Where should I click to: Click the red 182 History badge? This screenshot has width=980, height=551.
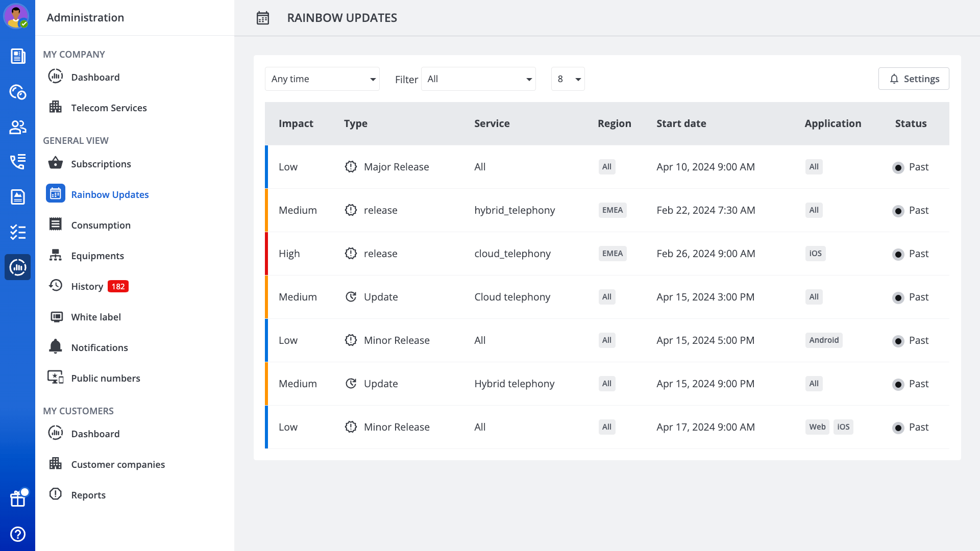click(118, 286)
